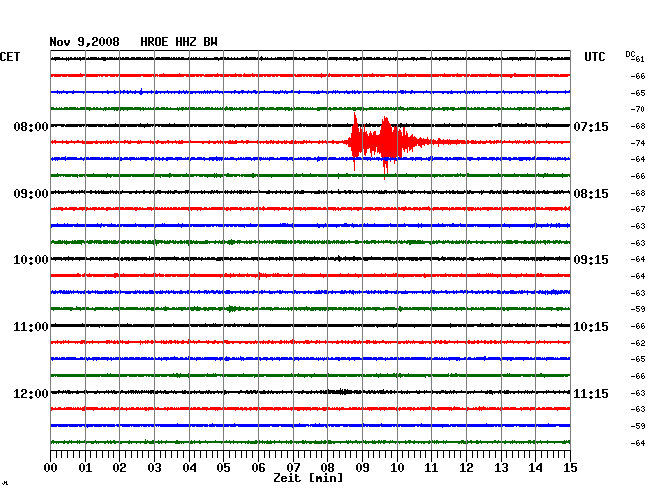The height and width of the screenshot is (494, 650).
Task: Select the 'UTC' time zone label
Action: tap(595, 57)
